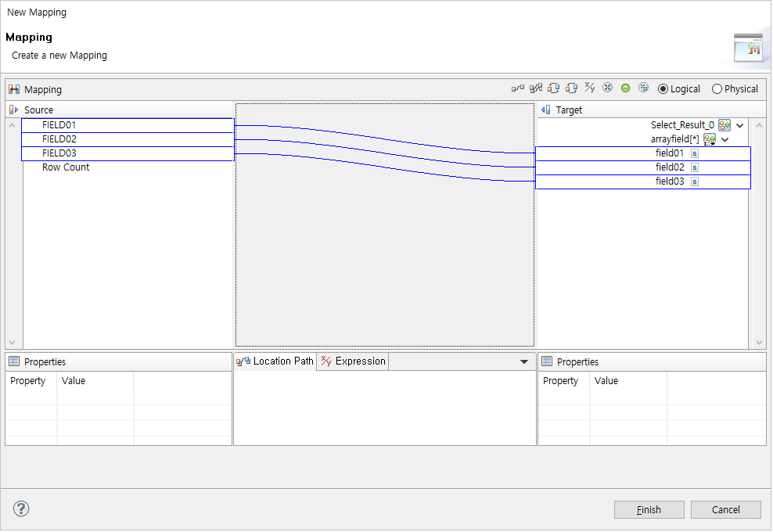
Task: Click the remove-all mappings cross icon
Action: click(607, 88)
